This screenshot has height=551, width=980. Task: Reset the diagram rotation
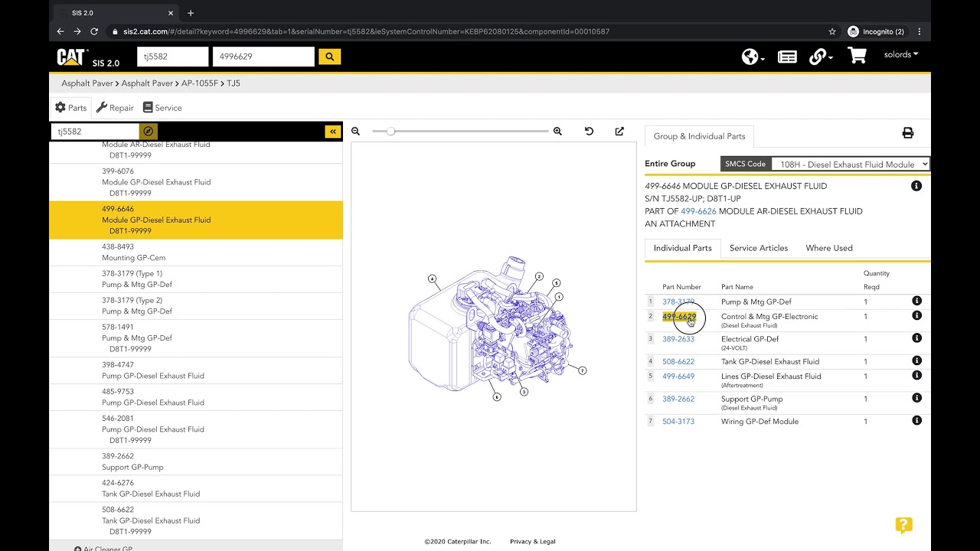[589, 132]
